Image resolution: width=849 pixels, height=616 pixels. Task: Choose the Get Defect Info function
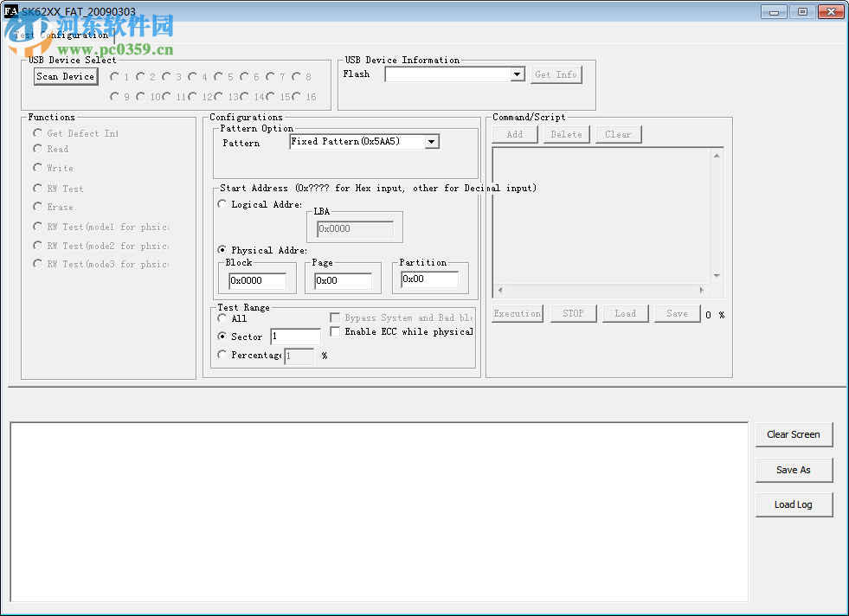tap(37, 132)
